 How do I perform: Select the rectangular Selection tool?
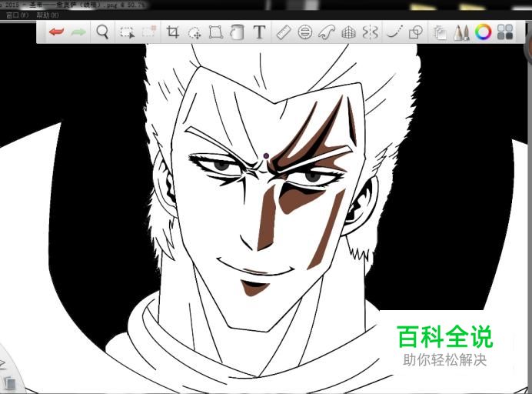click(x=127, y=32)
